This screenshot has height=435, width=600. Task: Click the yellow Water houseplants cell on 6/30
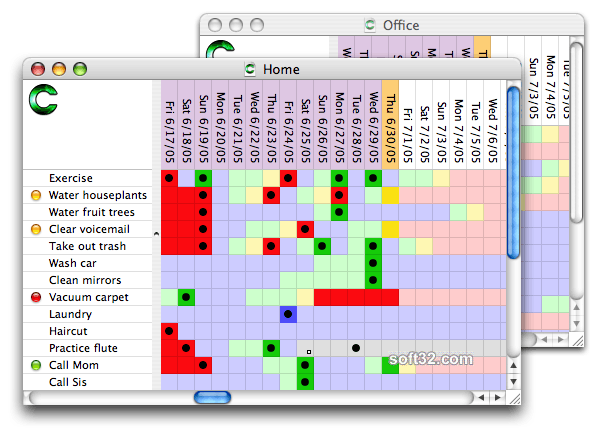pos(390,196)
